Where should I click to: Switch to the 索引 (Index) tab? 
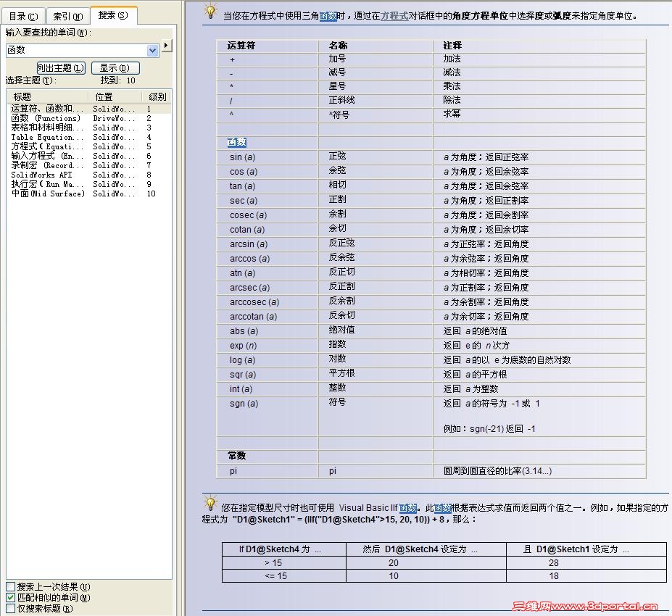coord(68,16)
